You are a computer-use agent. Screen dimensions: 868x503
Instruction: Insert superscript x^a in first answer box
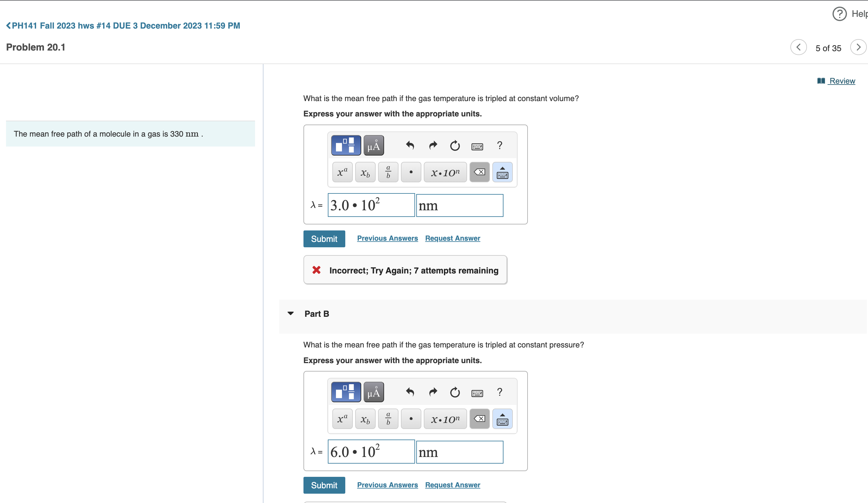(x=342, y=172)
